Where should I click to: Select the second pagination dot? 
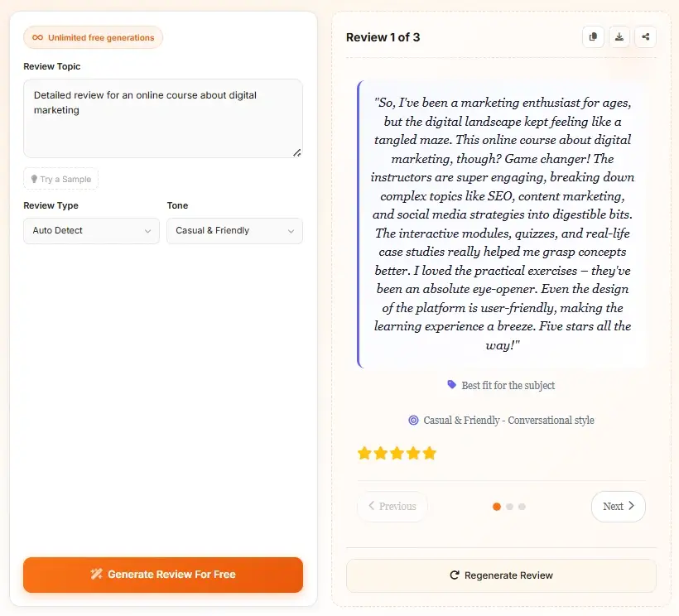[x=510, y=507]
